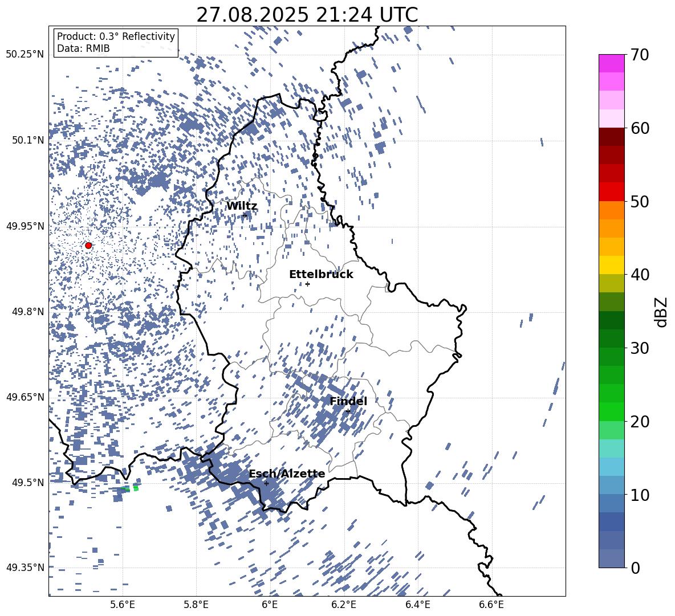Screen dimensions: 675x616
Task: Click the Esch/Alzette station cross marker
Action: (x=266, y=483)
